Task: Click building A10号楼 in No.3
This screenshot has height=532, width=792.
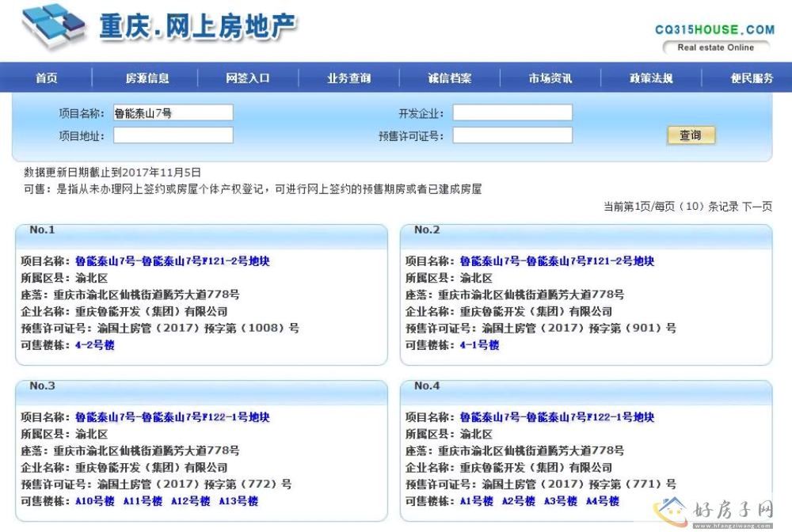Action: click(x=95, y=501)
